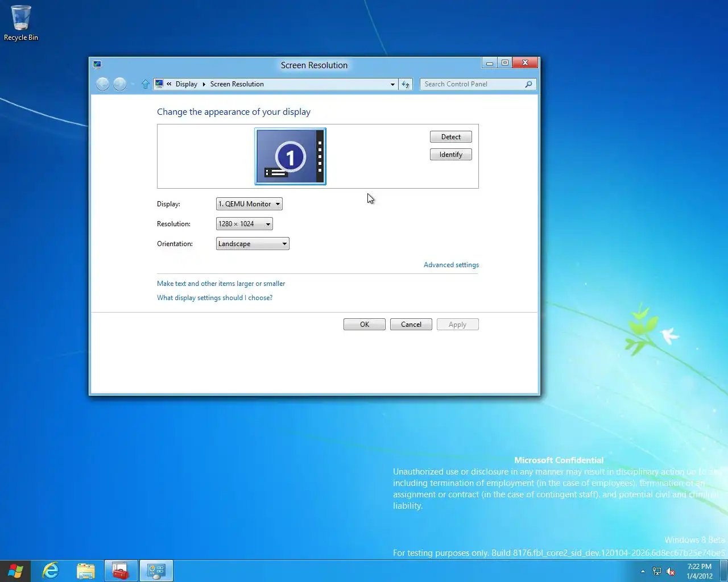Launch Internet Explorer from taskbar
Screen dimensions: 728x582
click(51, 571)
